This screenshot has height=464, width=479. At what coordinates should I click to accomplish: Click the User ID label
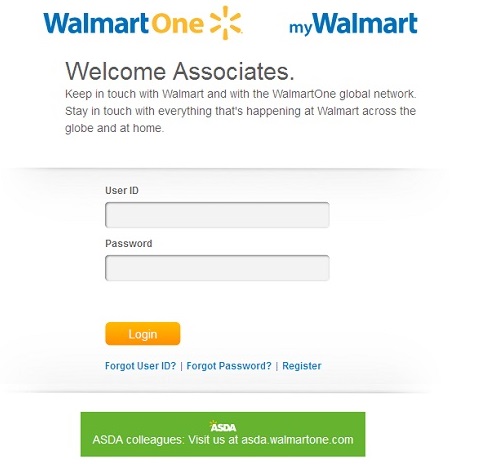[x=122, y=190]
